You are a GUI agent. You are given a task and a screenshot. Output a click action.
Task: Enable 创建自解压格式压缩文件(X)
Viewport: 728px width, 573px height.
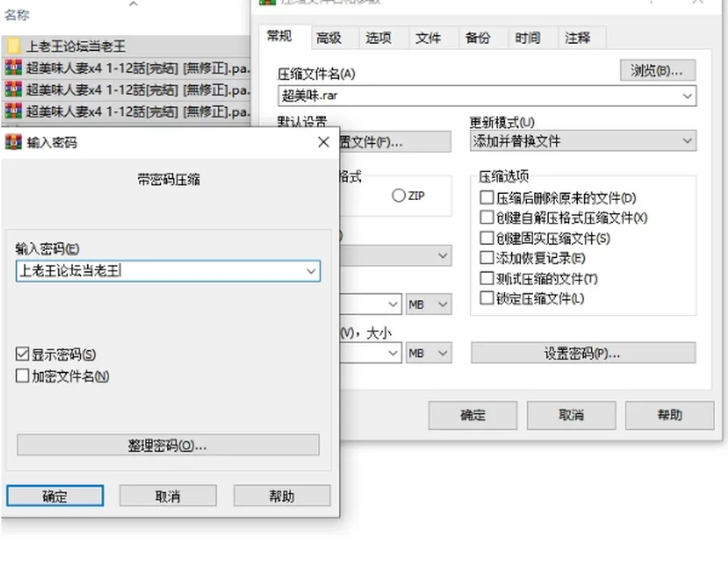tap(487, 218)
